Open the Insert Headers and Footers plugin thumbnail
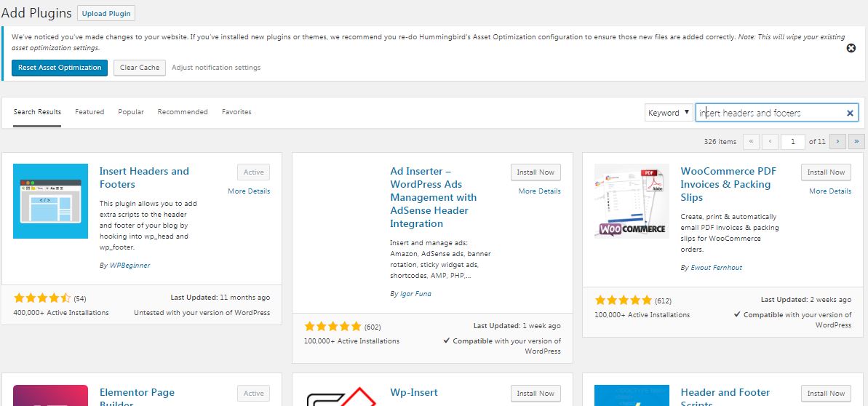Image resolution: width=868 pixels, height=406 pixels. [50, 201]
